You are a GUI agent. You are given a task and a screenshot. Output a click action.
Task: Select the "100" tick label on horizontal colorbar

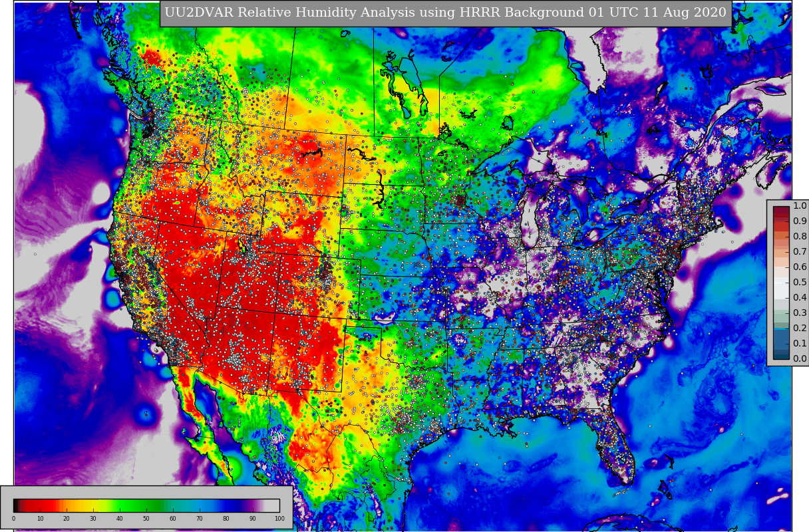279,519
